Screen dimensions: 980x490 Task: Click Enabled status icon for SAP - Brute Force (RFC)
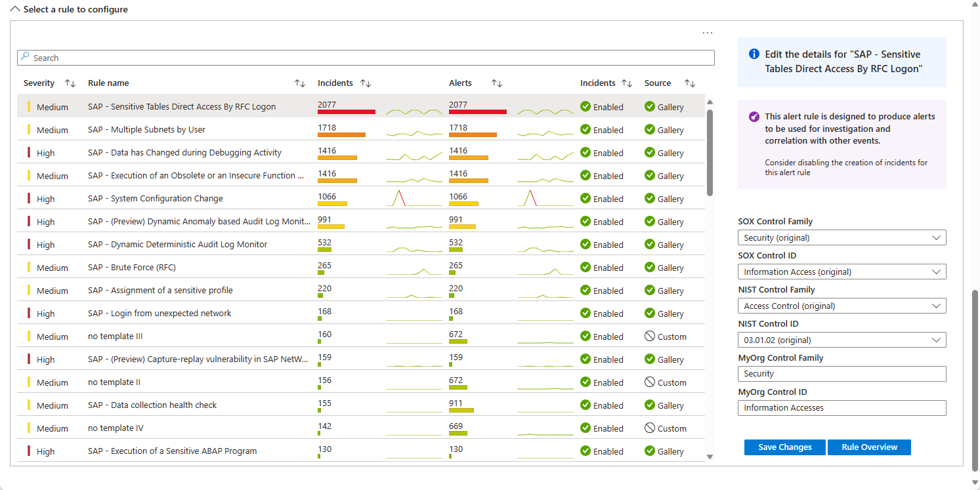[x=586, y=268]
